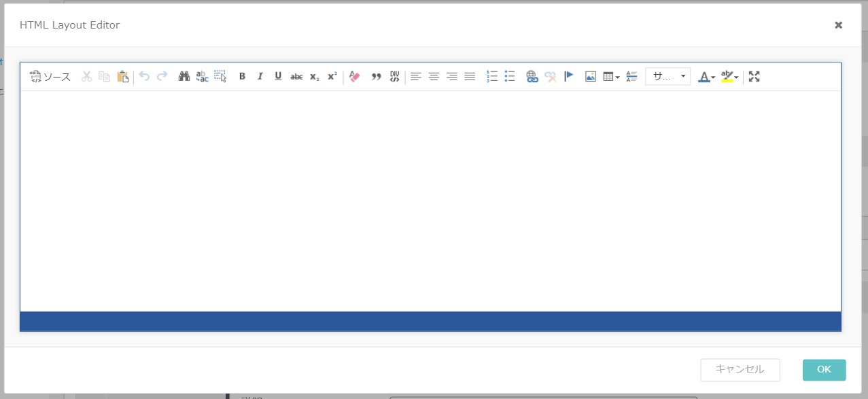
Task: Toggle italic formatting
Action: pyautogui.click(x=260, y=77)
